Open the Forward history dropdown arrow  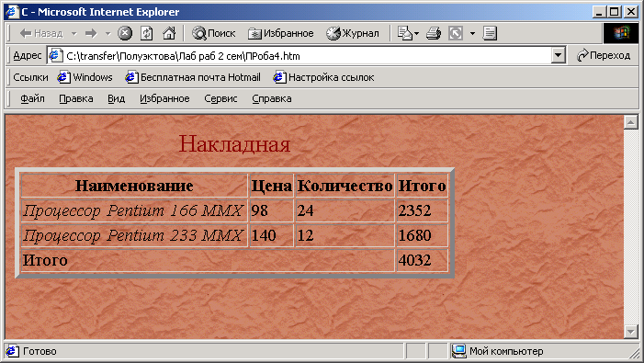coord(108,33)
